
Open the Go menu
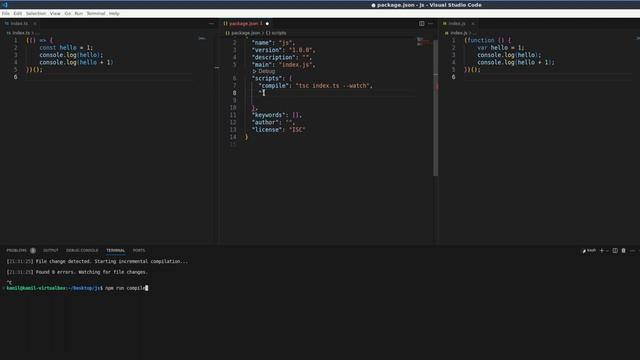[x=68, y=13]
